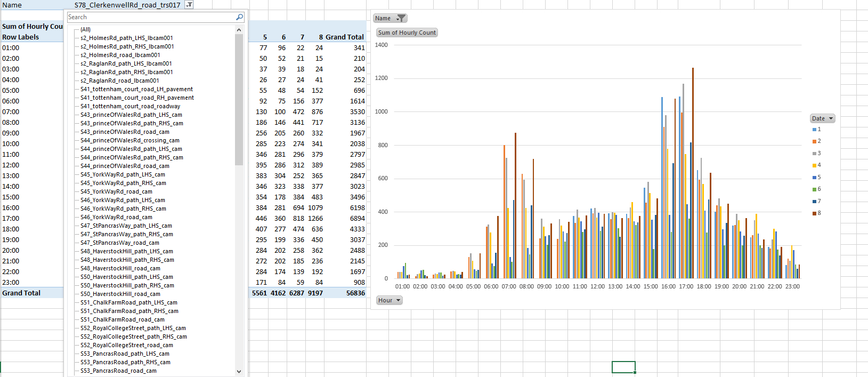Open the Date dropdown in the chart legend
This screenshot has width=868, height=377.
[822, 118]
